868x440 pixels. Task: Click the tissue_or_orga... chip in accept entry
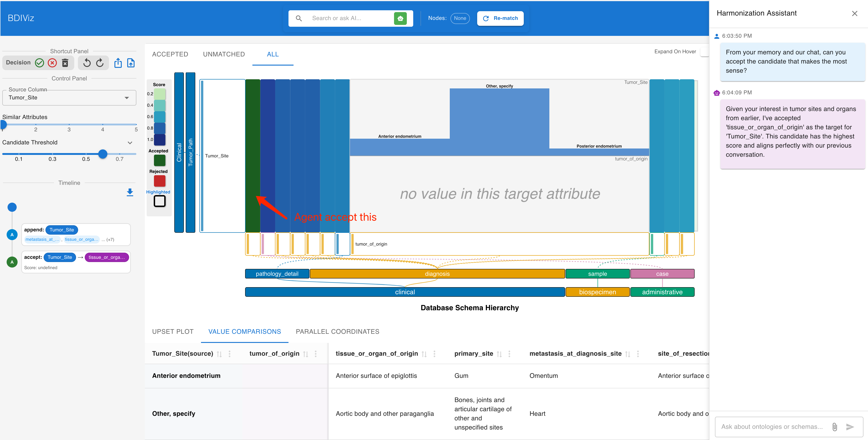coord(106,257)
